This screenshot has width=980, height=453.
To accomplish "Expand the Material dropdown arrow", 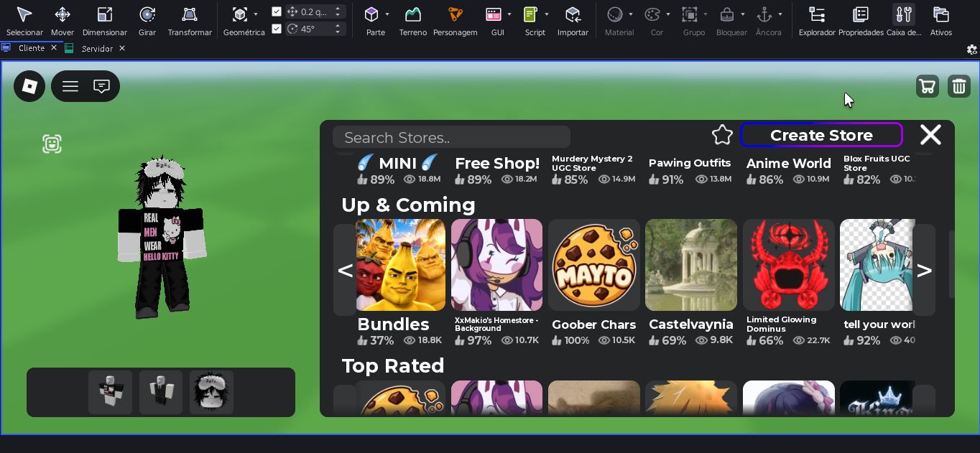I will pos(631,14).
